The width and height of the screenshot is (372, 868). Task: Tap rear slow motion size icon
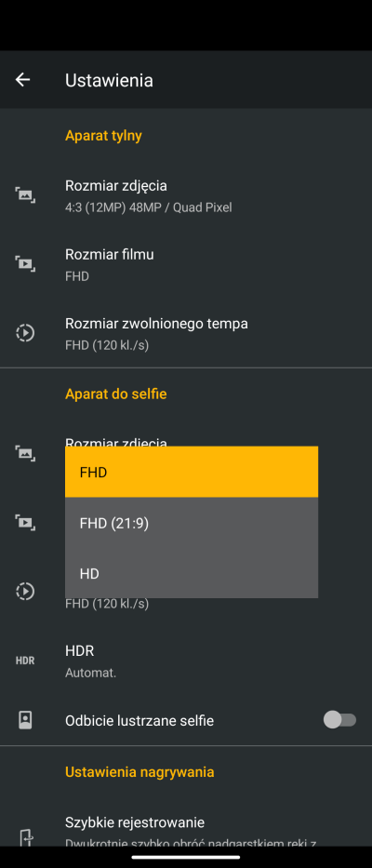[x=25, y=333]
